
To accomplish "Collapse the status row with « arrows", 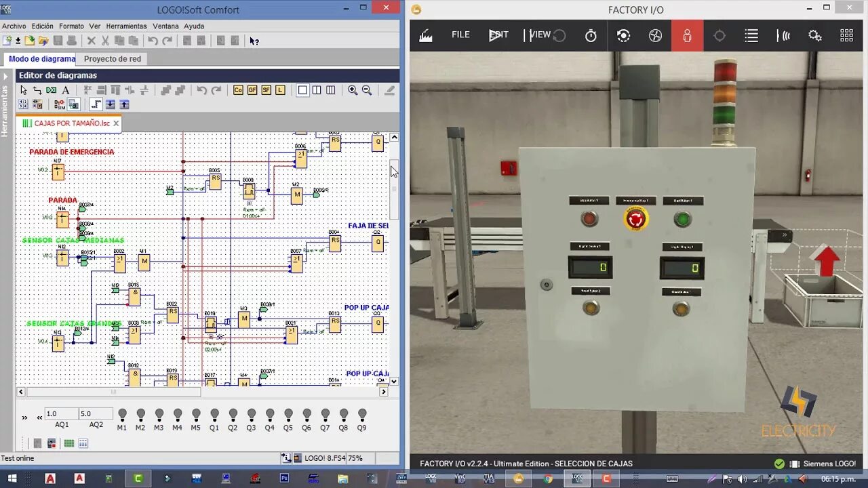I will [39, 418].
